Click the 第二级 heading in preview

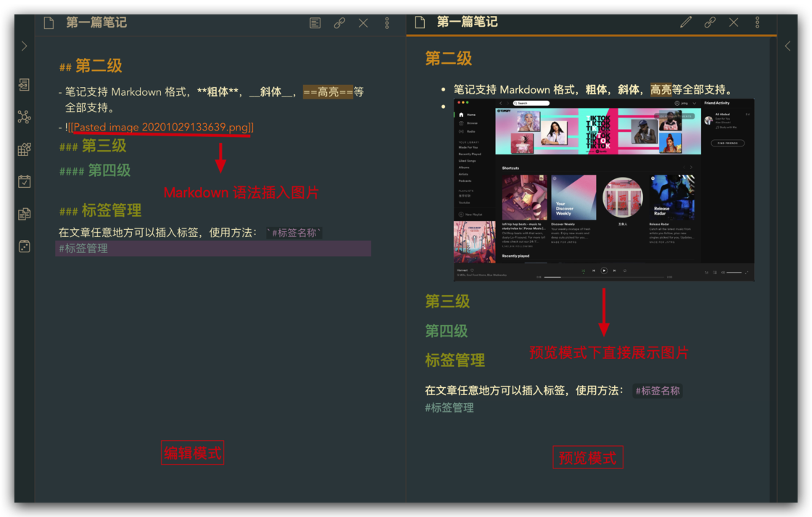click(x=449, y=59)
